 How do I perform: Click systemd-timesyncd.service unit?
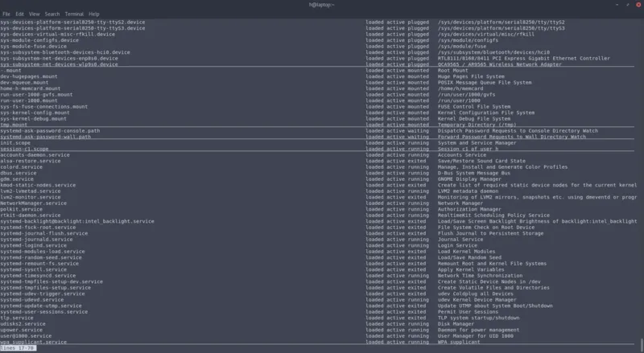[x=38, y=276]
